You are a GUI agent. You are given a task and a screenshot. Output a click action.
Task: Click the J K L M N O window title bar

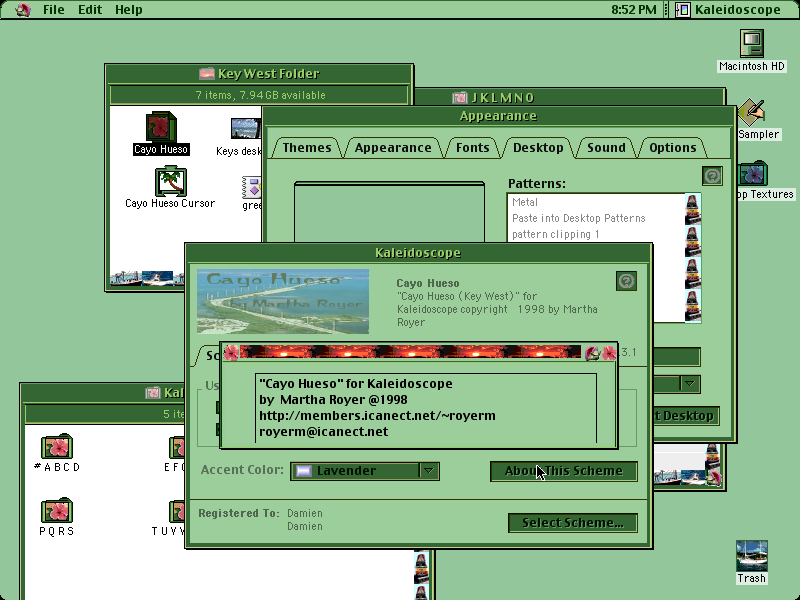click(569, 97)
